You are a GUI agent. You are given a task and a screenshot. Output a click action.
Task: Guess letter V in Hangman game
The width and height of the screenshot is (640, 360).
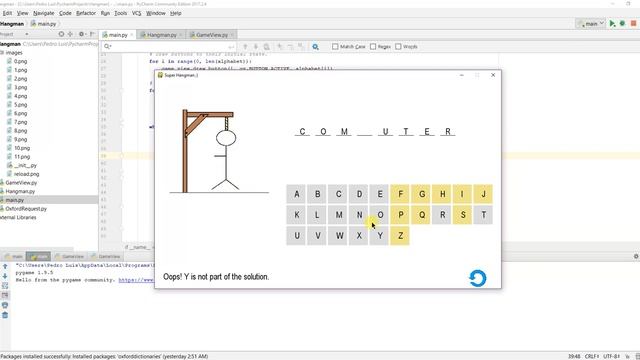point(318,236)
